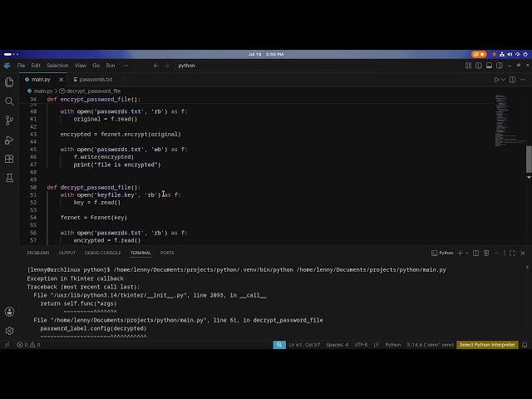This screenshot has width=532, height=399.
Task: Split the editor to the right
Action: (x=512, y=80)
